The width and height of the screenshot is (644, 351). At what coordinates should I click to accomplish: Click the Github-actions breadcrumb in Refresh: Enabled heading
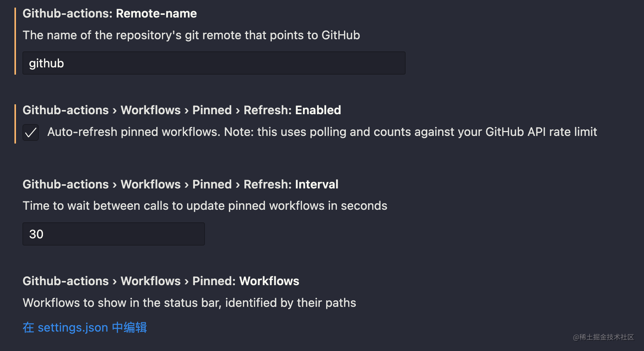click(x=65, y=110)
